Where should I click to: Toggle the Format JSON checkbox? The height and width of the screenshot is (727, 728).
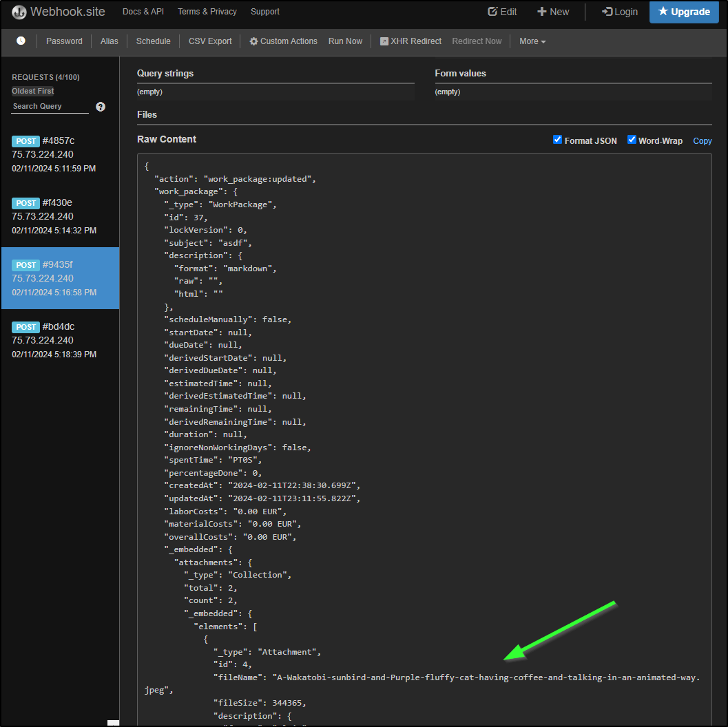pos(558,140)
